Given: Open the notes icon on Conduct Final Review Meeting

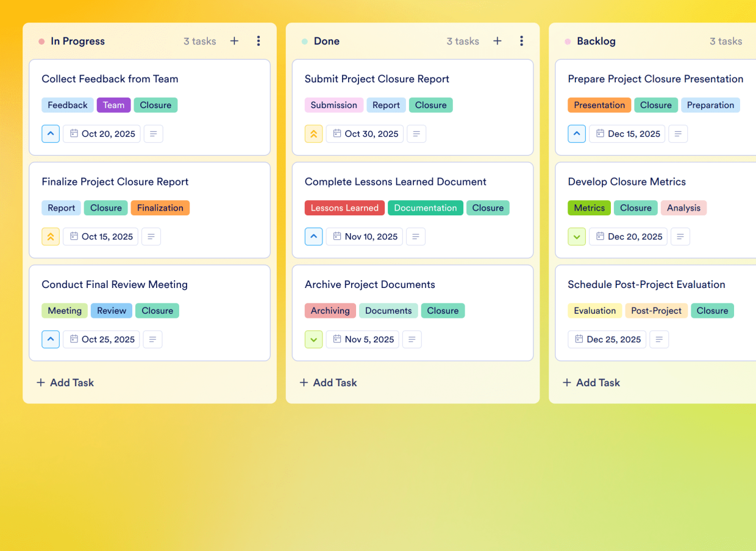Looking at the screenshot, I should pyautogui.click(x=152, y=339).
